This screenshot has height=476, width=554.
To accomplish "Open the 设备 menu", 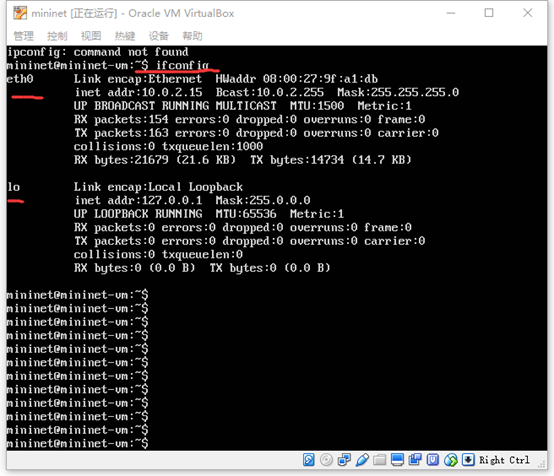I will 159,36.
